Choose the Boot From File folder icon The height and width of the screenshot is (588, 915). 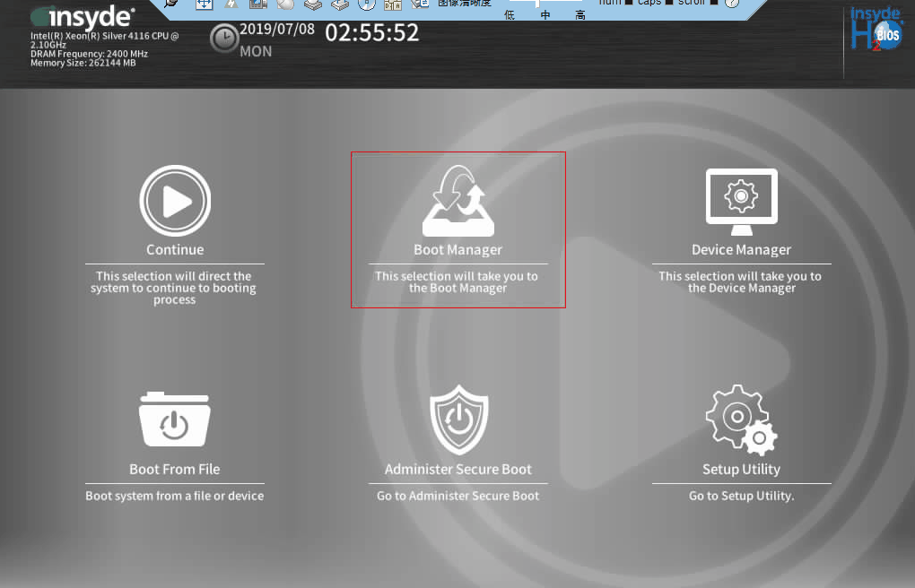(x=175, y=419)
